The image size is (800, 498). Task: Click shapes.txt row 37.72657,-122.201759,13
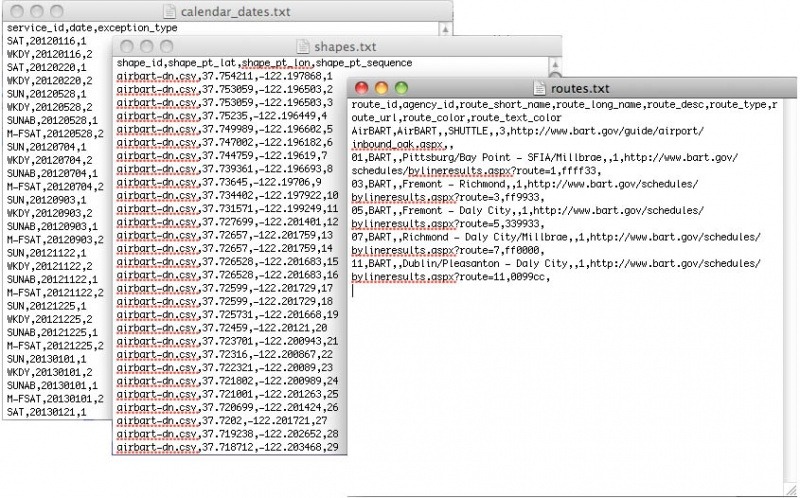[x=224, y=235]
